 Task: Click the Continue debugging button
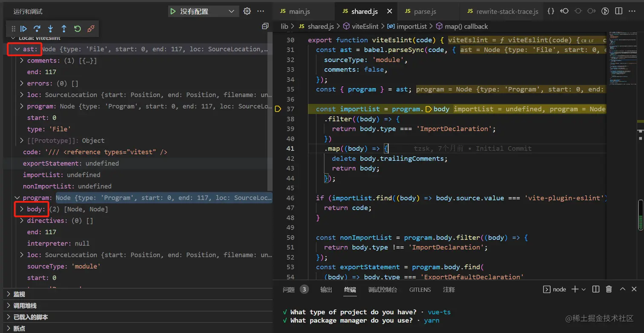tap(24, 29)
